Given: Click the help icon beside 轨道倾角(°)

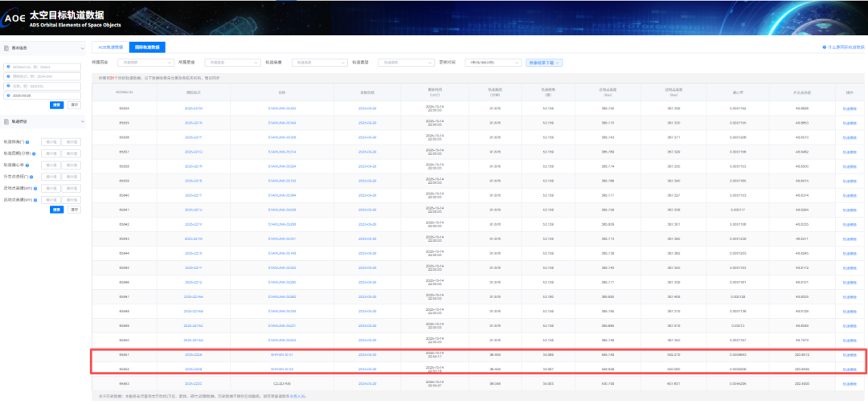Looking at the screenshot, I should [29, 141].
